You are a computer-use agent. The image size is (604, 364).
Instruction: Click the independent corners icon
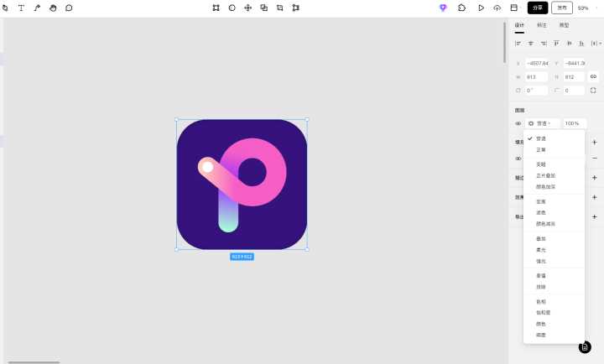pos(593,90)
